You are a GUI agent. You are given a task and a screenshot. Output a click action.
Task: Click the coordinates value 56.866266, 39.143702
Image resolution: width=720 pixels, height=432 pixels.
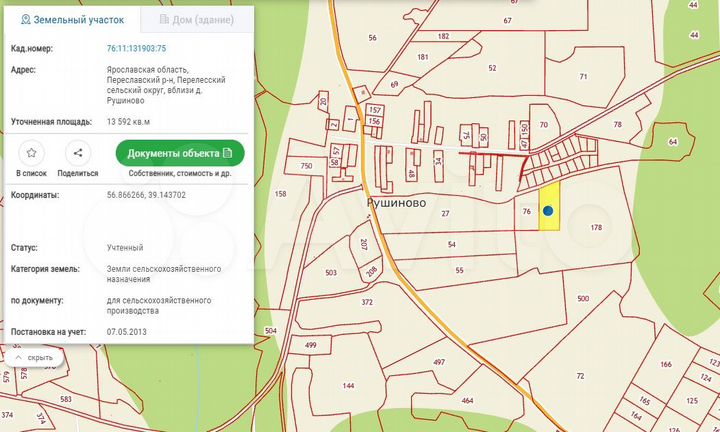pyautogui.click(x=146, y=195)
